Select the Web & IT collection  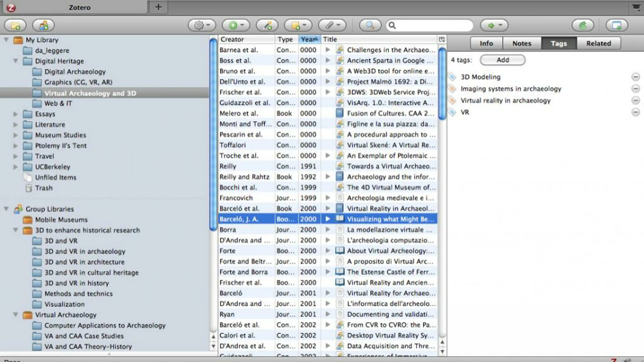tap(58, 103)
